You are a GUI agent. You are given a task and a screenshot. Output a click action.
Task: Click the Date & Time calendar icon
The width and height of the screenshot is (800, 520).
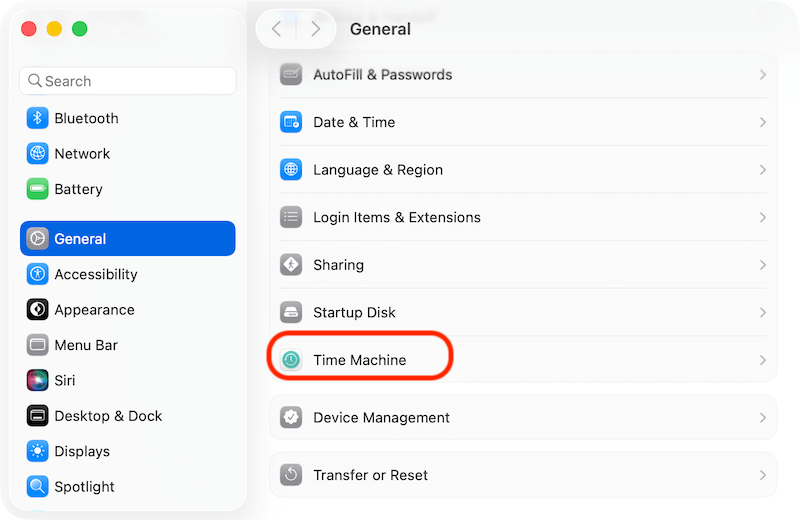click(x=291, y=122)
